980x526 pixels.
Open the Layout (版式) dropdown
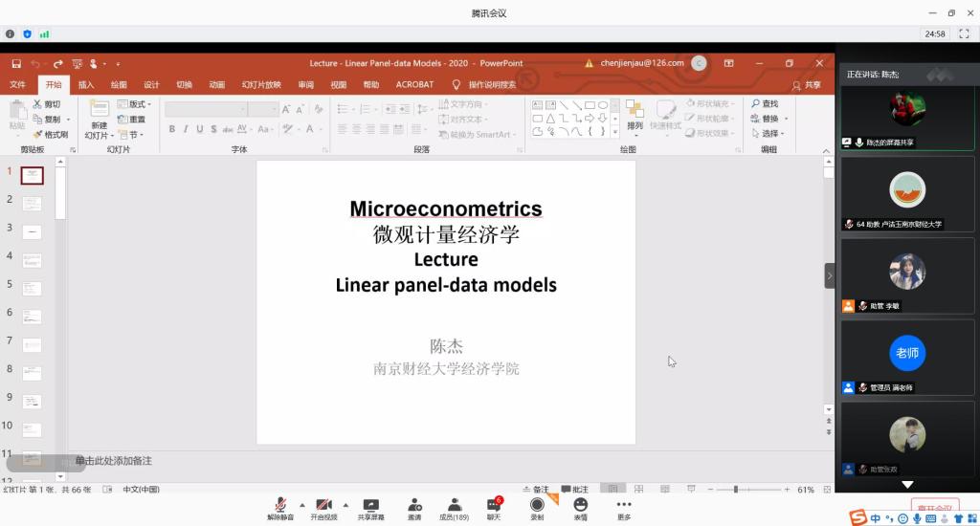134,104
